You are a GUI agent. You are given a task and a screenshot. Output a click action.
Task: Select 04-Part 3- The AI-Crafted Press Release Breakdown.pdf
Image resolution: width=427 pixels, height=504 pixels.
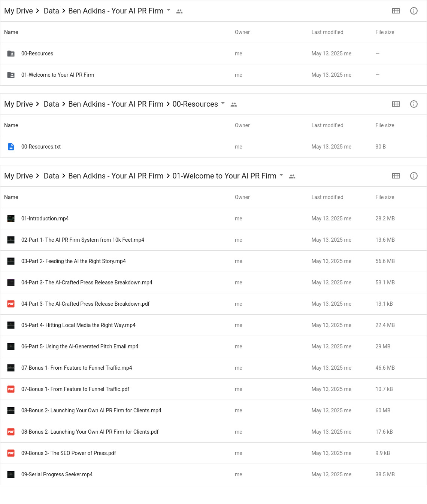[213, 304]
